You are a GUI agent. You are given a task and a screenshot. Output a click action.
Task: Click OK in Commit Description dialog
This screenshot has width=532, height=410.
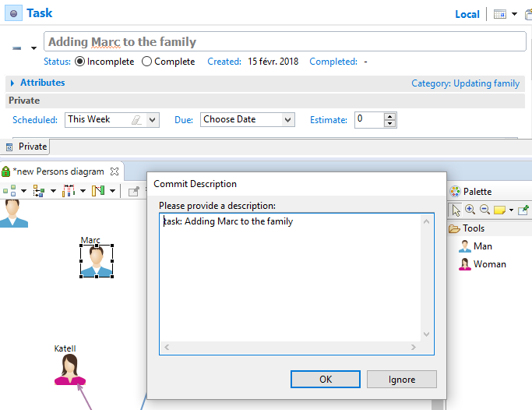tap(326, 380)
